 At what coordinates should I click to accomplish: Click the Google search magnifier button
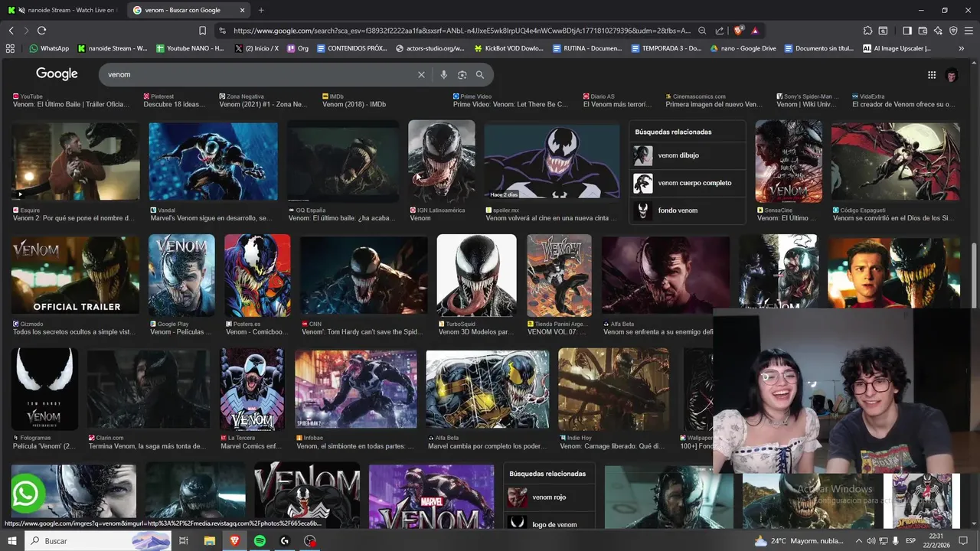[480, 74]
